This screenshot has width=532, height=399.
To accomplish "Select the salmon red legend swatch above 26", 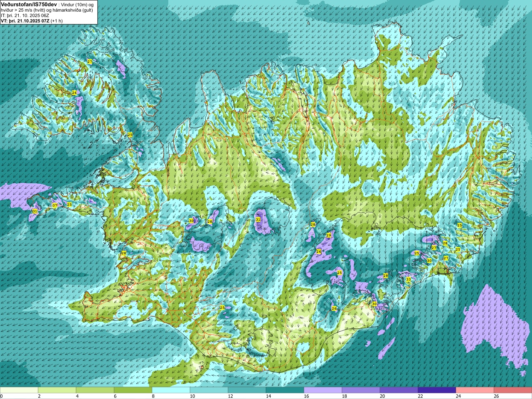I will point(513,390).
